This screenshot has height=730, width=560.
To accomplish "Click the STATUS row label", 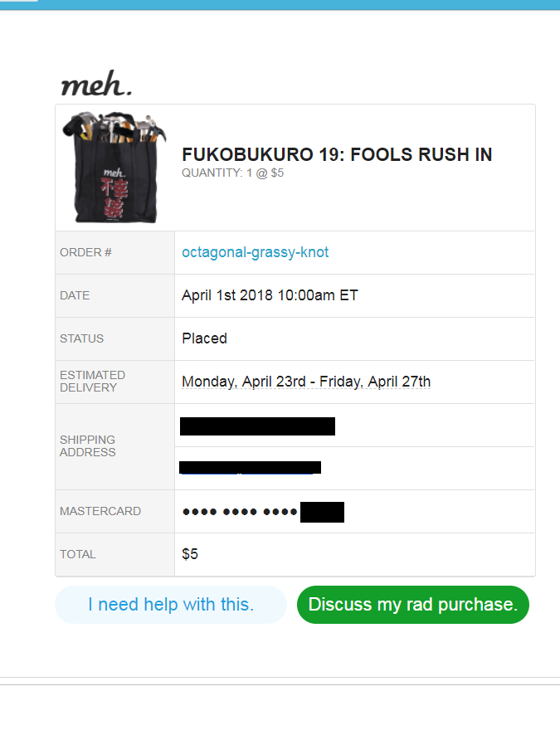I will point(81,338).
